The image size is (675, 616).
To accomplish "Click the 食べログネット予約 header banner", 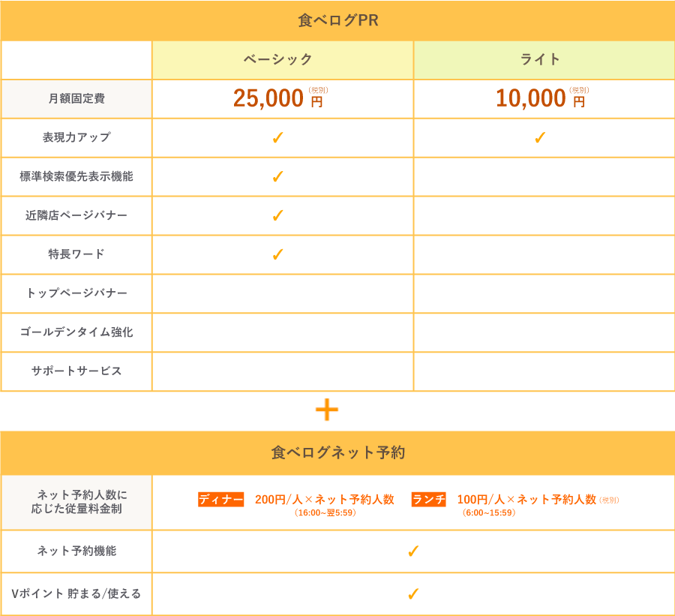I will (x=337, y=452).
